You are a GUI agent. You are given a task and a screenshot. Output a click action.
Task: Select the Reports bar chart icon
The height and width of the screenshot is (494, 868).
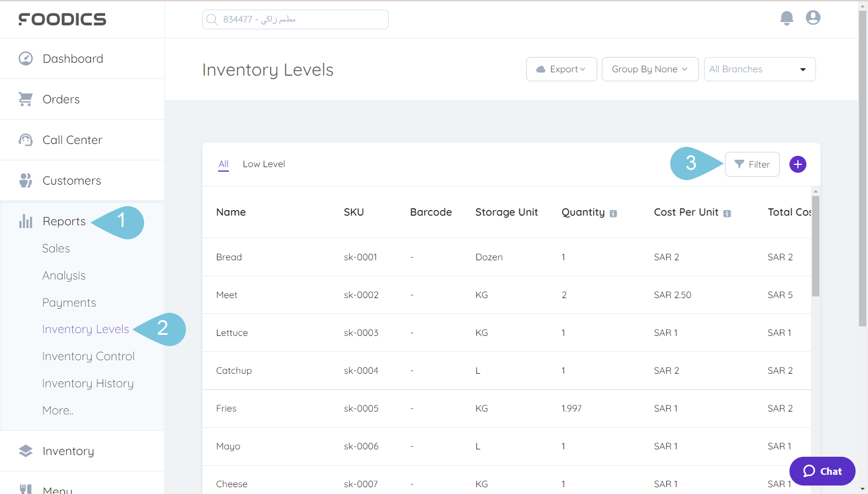(x=25, y=221)
